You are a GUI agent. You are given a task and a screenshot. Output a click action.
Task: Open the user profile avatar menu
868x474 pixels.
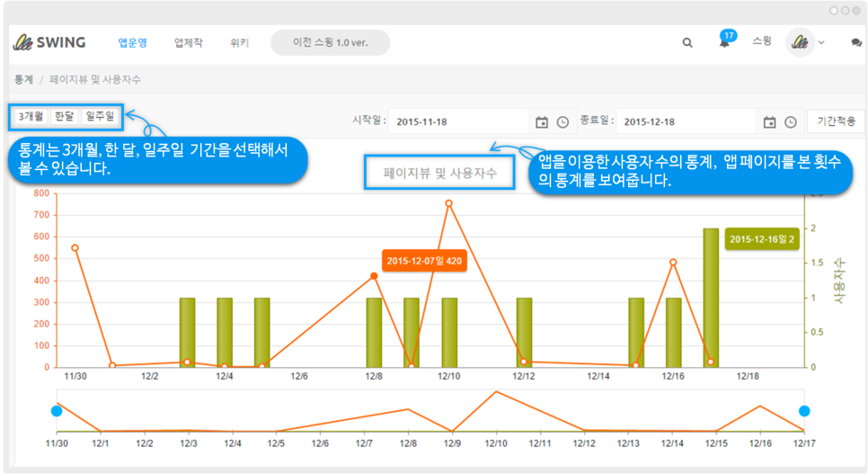click(800, 42)
